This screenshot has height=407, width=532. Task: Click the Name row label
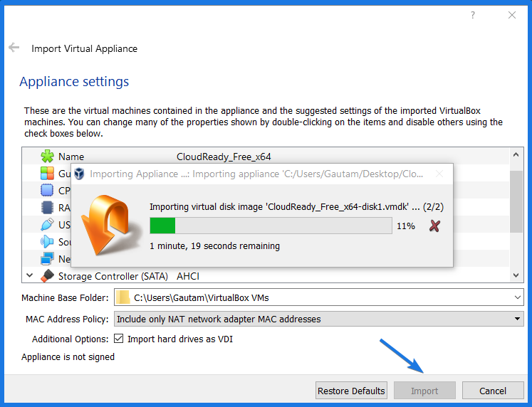(71, 157)
